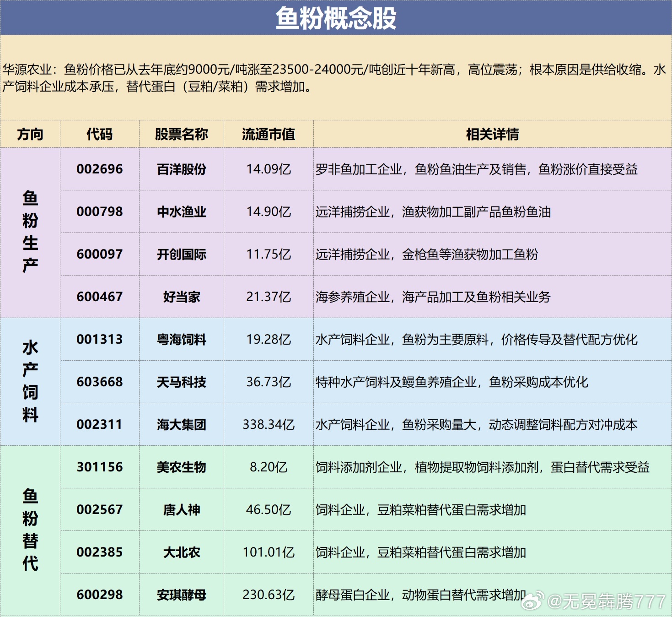Select market value 230.63亿
The height and width of the screenshot is (617, 672).
point(269,595)
